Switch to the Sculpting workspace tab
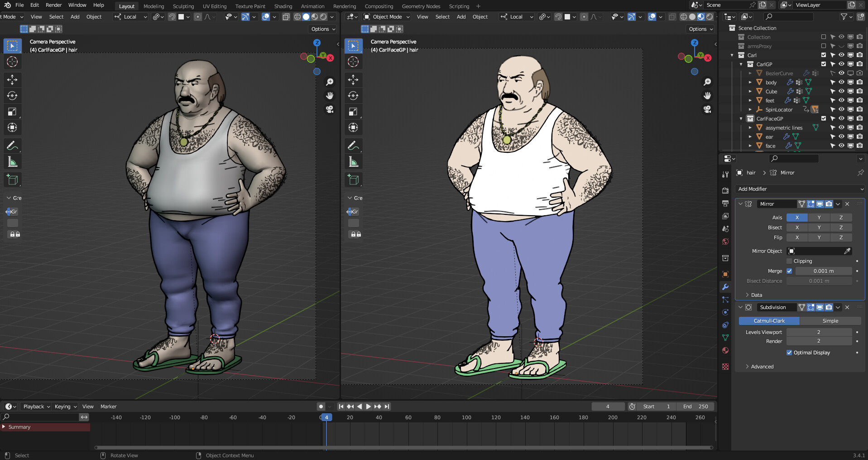868x460 pixels. [x=183, y=6]
